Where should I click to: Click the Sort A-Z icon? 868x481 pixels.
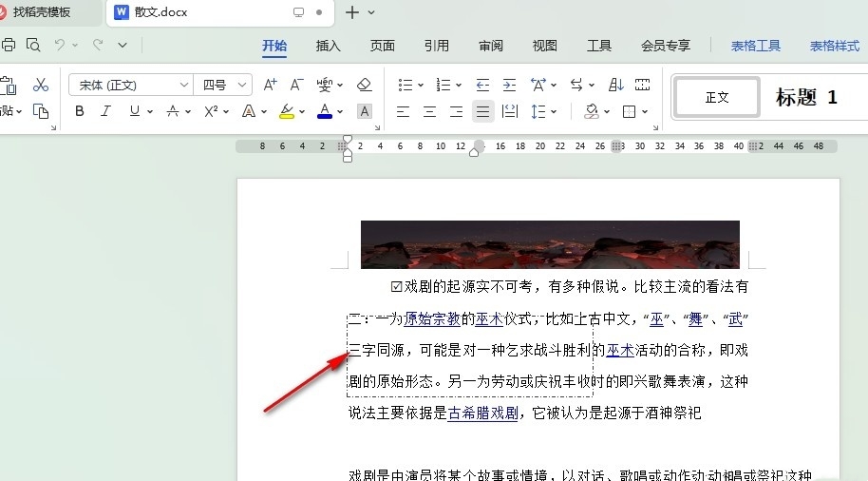615,85
